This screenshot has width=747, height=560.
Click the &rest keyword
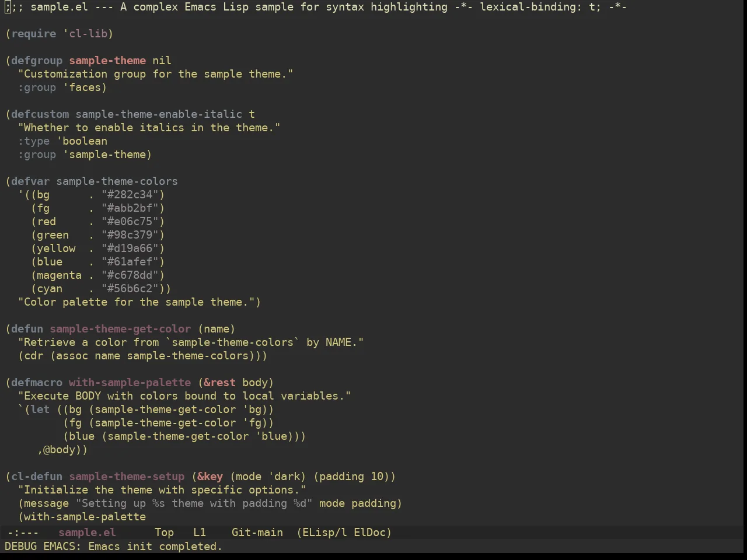(220, 383)
